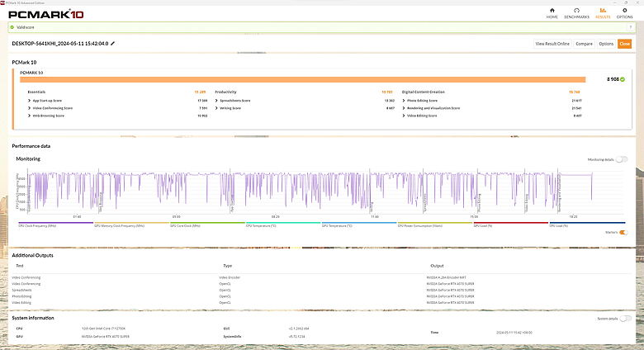Click View Result Online button
The width and height of the screenshot is (644, 350).
[552, 44]
